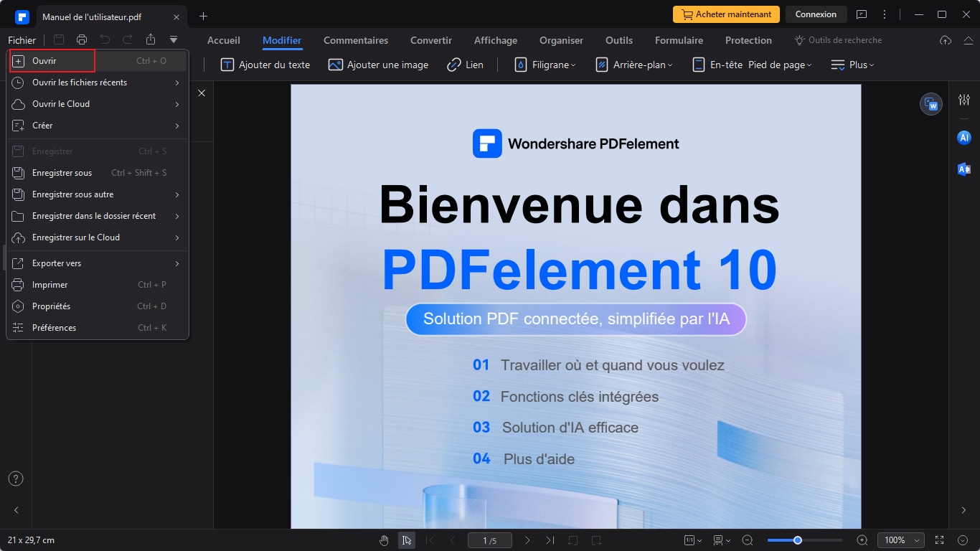Click the redo arrow icon
980x551 pixels.
coord(128,40)
